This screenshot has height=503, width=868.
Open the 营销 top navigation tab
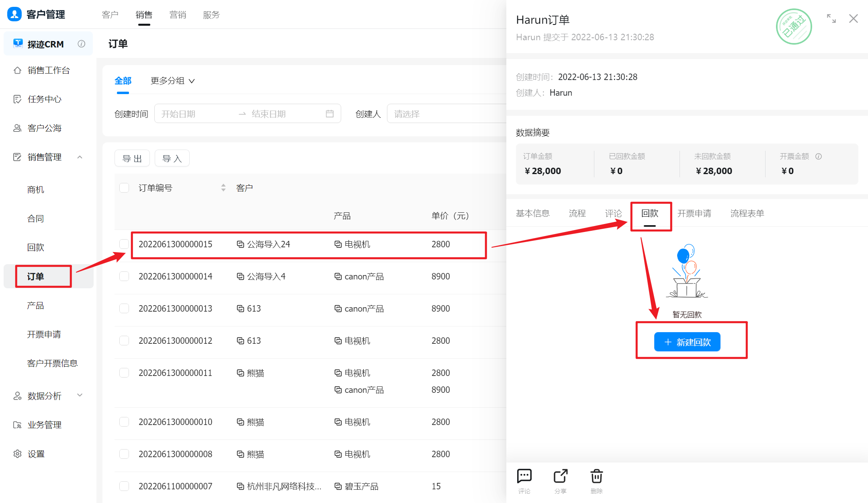[x=177, y=15]
